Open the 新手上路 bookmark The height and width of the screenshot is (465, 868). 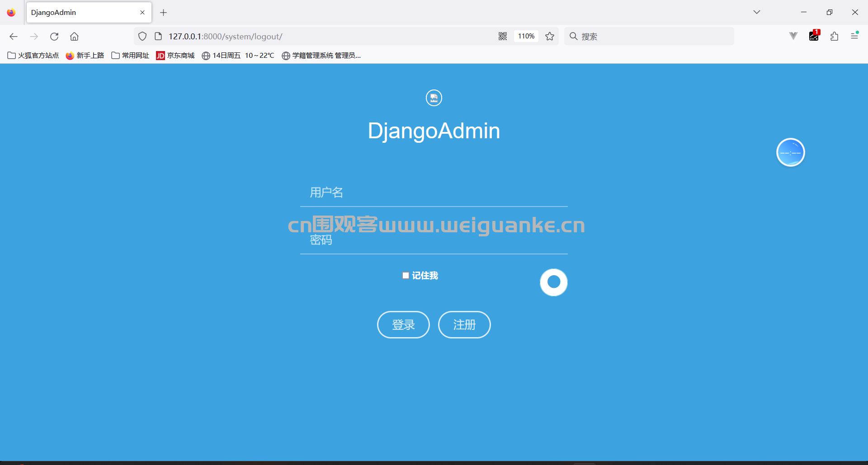(x=85, y=56)
